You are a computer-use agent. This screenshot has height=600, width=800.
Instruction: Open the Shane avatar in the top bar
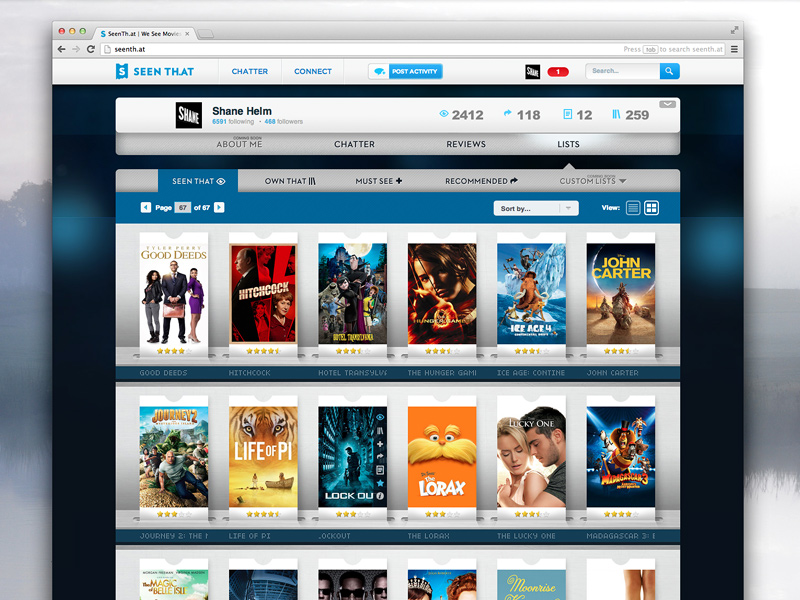click(x=532, y=71)
